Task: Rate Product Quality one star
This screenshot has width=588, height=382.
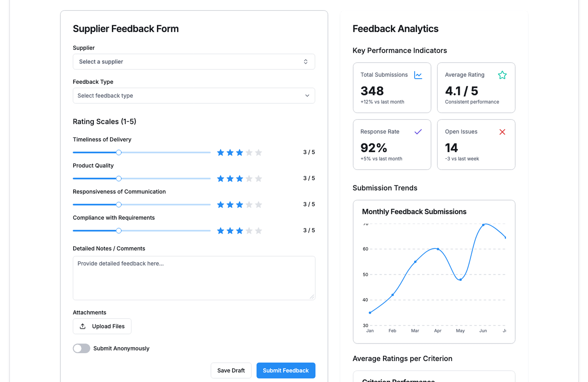Action: 221,178
